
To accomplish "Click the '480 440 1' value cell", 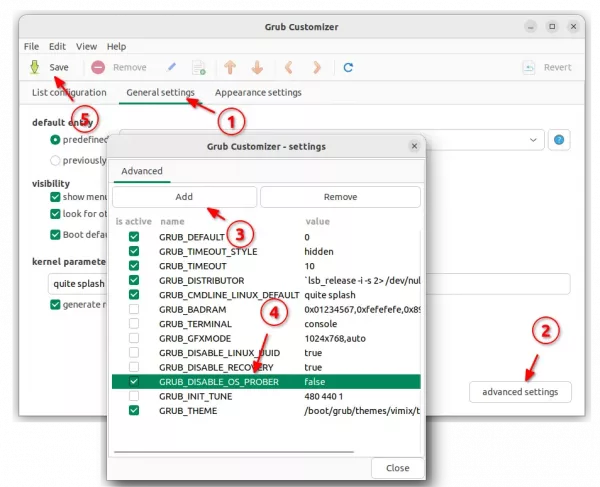I will tap(323, 396).
